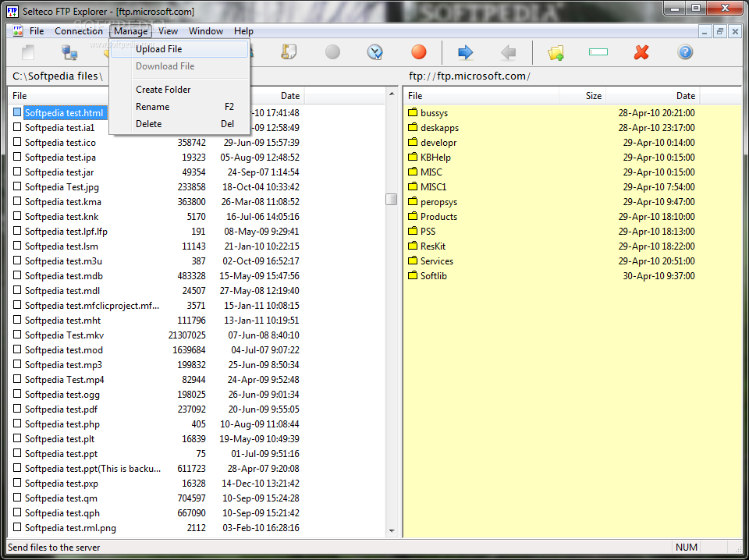This screenshot has width=749, height=560.
Task: Sort remote list by Date column header
Action: (652, 95)
